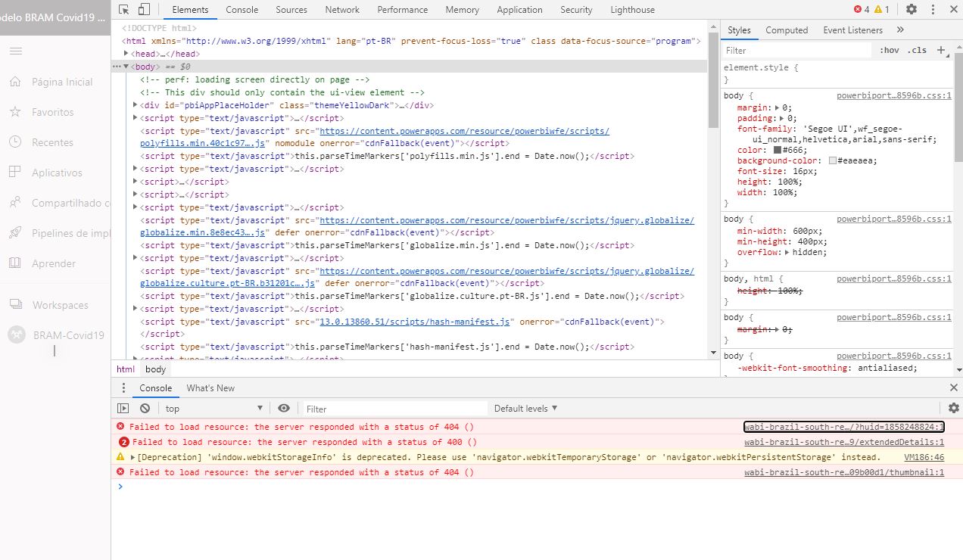Screen dimensions: 963x560
Task: Select the Computed styles tab
Action: 787,30
